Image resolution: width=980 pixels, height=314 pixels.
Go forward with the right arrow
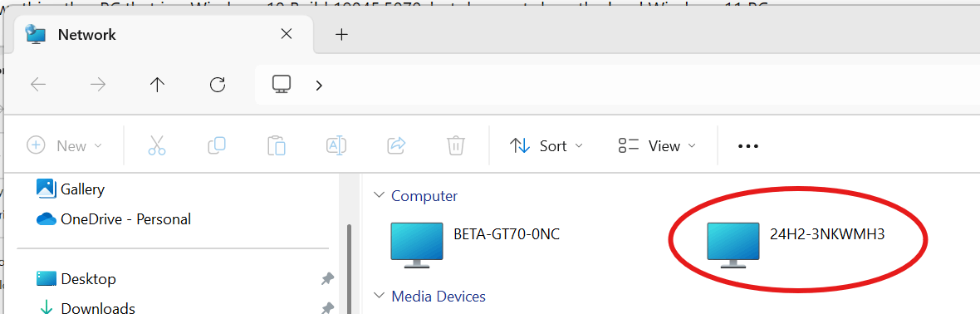click(x=98, y=85)
